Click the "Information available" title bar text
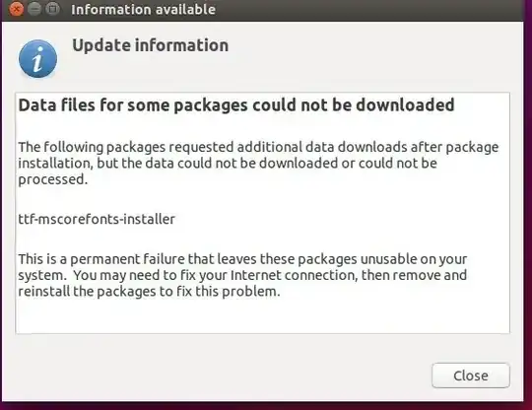 (x=143, y=9)
